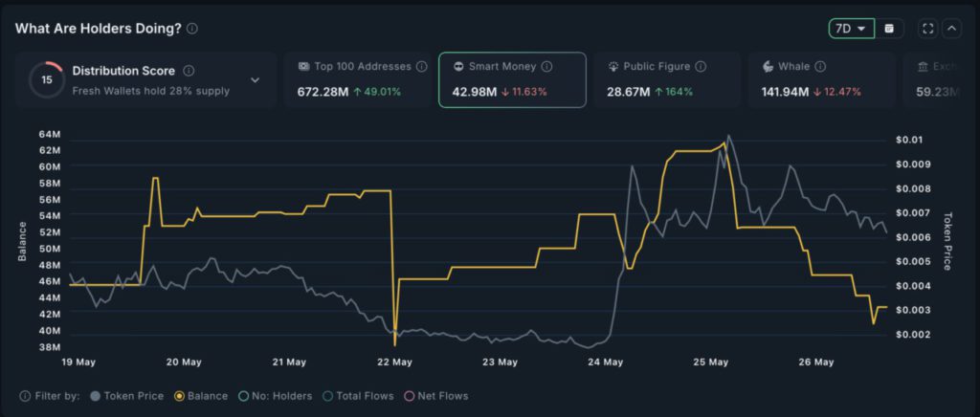Image resolution: width=980 pixels, height=417 pixels.
Task: Click info icon beside What Are Holders Doing
Action: (192, 29)
